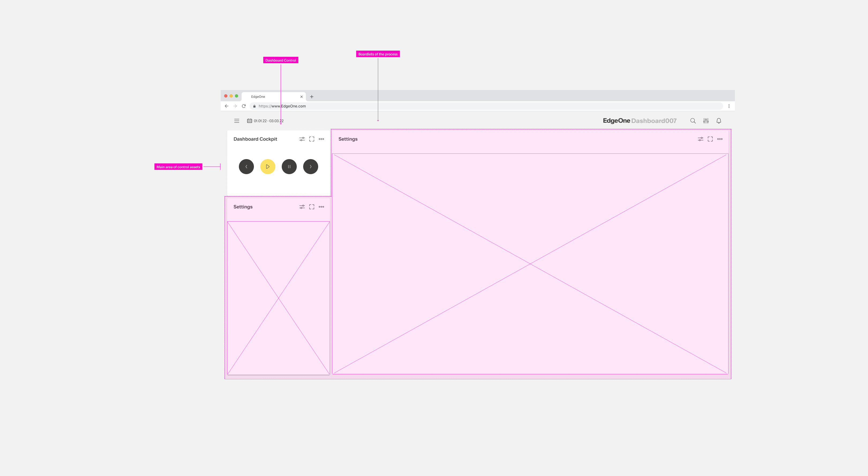Open the hamburger menu icon
Image resolution: width=868 pixels, height=476 pixels.
(x=236, y=121)
